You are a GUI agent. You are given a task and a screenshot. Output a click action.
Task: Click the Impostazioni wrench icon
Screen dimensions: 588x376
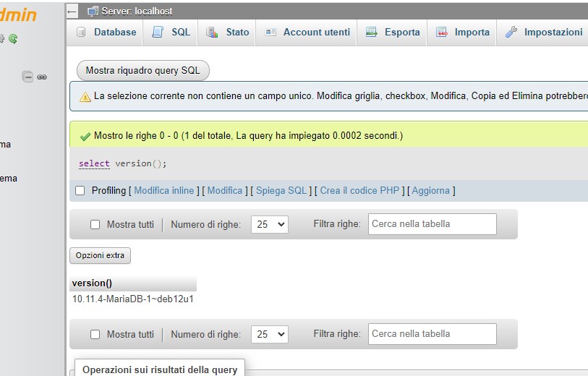click(511, 33)
